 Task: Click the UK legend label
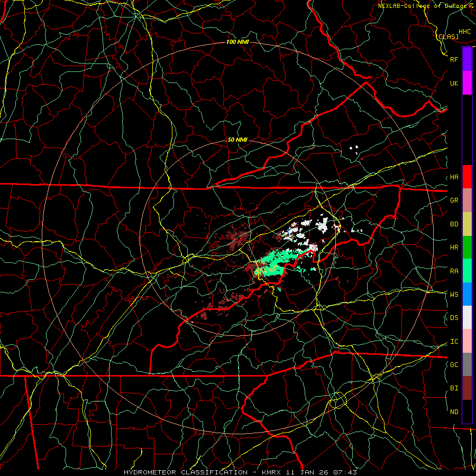point(454,83)
